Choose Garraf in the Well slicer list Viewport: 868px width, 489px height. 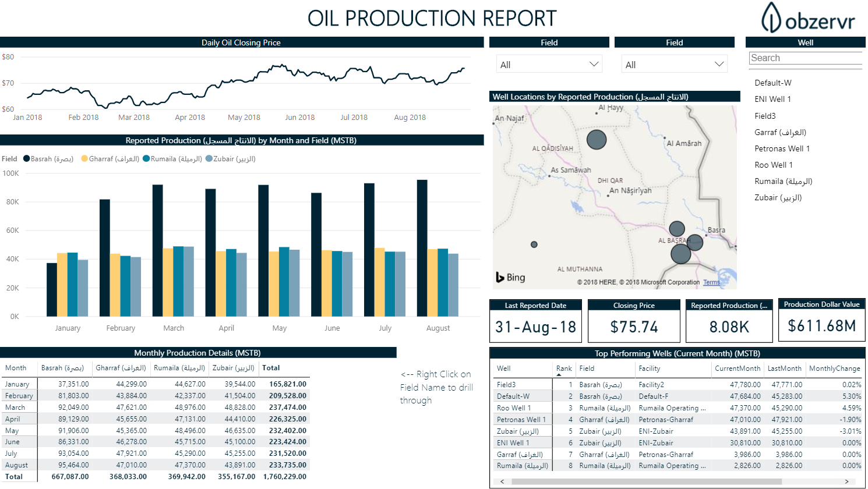(x=781, y=132)
